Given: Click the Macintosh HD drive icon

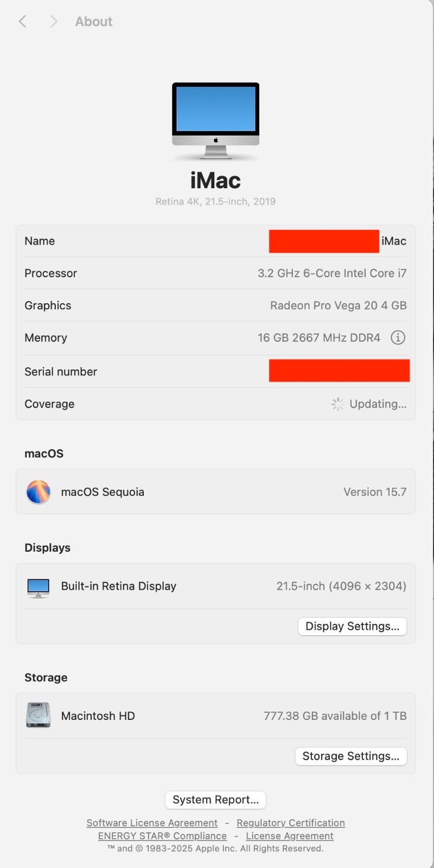Looking at the screenshot, I should [39, 716].
